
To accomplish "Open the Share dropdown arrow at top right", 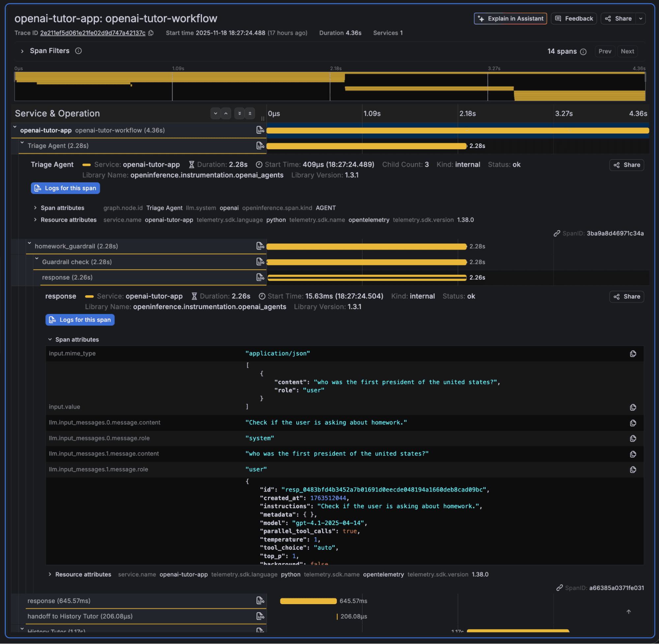I will [641, 18].
